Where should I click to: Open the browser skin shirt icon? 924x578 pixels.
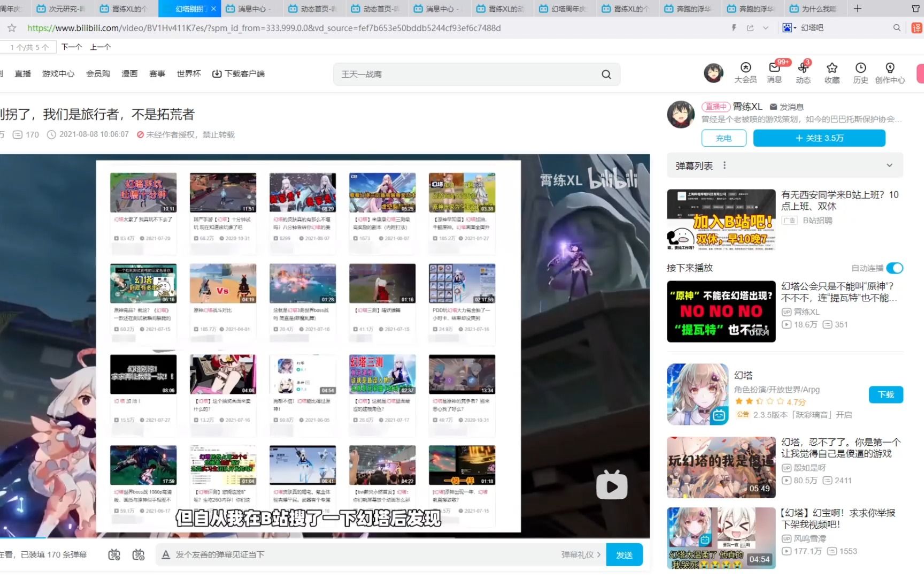click(x=915, y=9)
